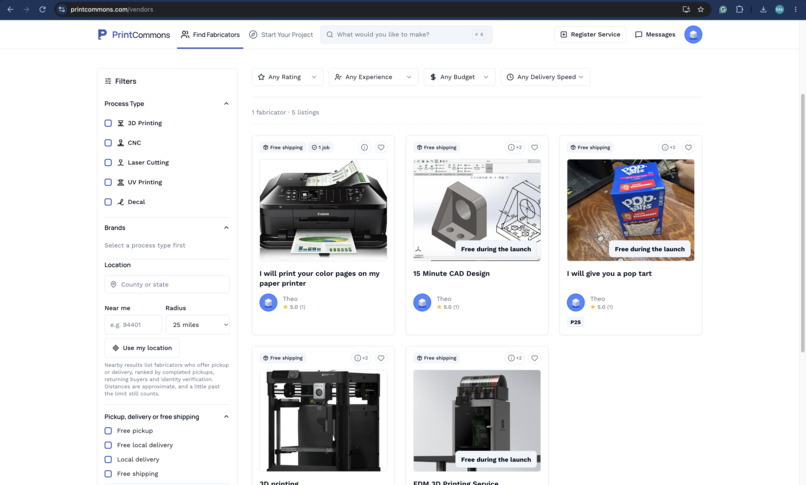
Task: Click the Register Service button
Action: tap(590, 34)
